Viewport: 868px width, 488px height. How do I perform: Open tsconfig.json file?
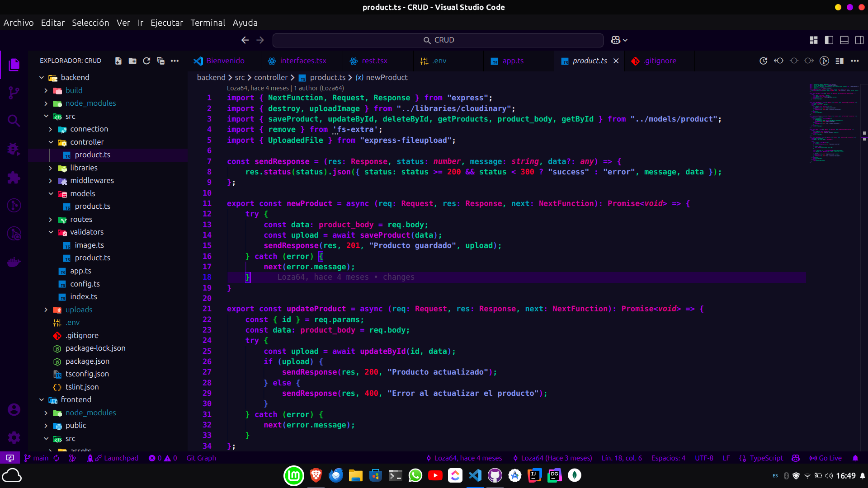point(87,374)
